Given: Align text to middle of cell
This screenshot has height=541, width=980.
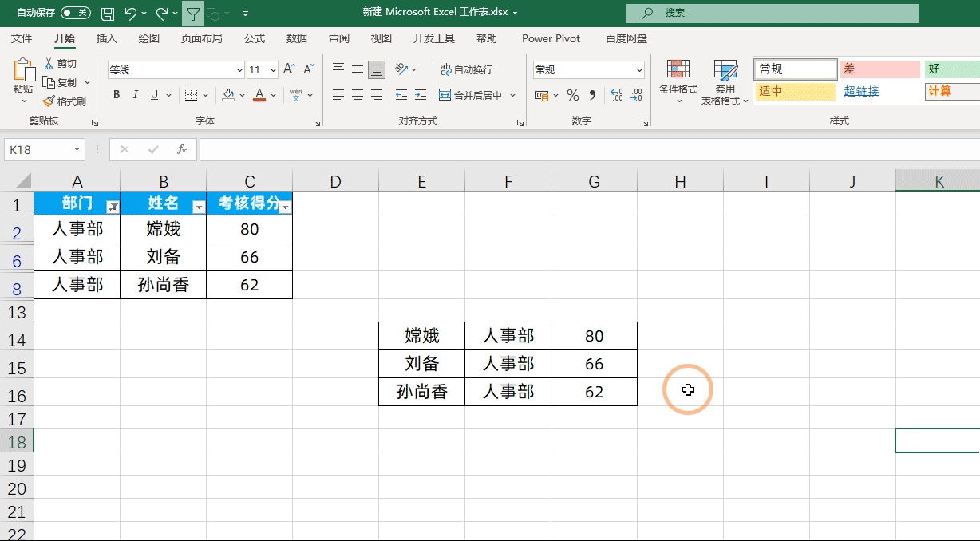Looking at the screenshot, I should click(358, 69).
